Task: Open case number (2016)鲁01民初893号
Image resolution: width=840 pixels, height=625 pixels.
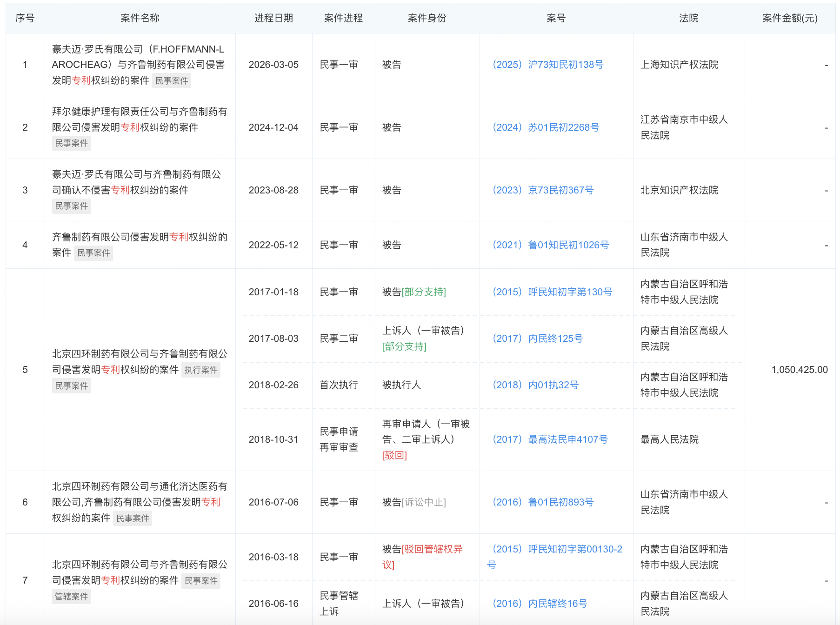Action: click(x=542, y=502)
